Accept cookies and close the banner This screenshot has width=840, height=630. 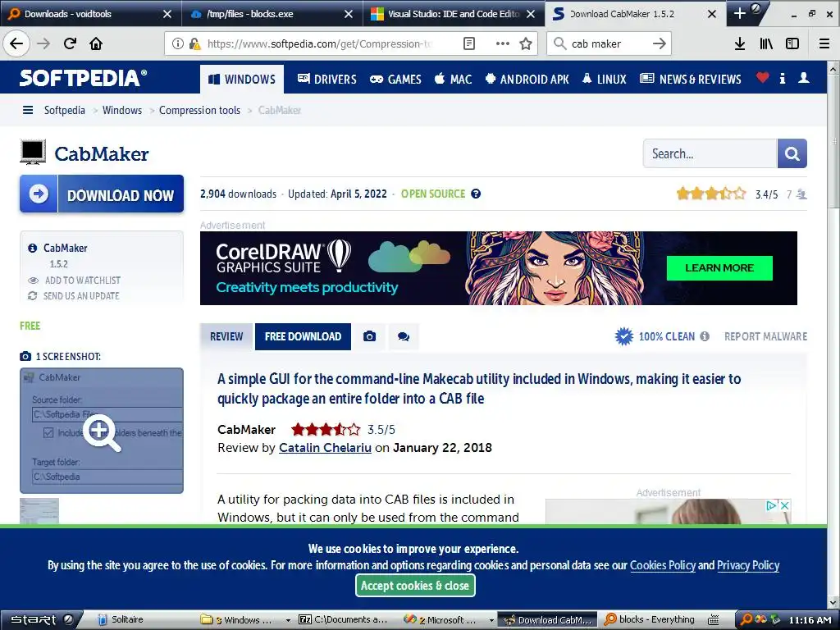(x=415, y=586)
